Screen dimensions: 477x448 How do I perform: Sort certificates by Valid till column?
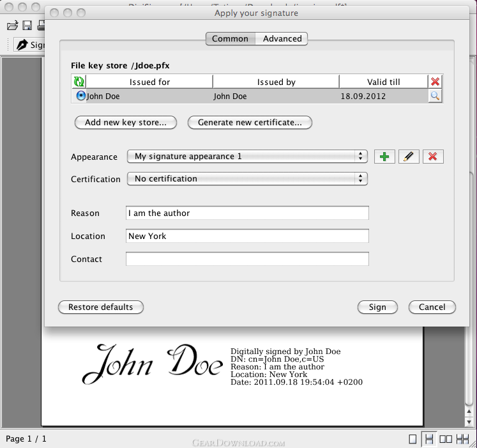point(383,82)
